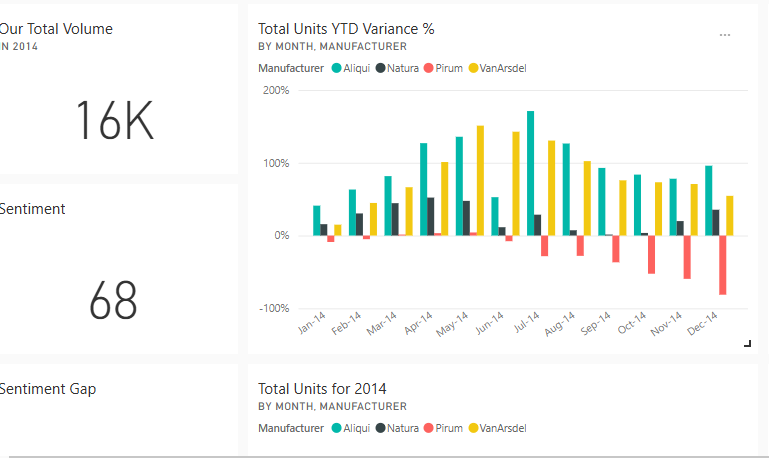This screenshot has height=458, width=769.
Task: Click the tallest Aliqui bar in Jul-14
Action: click(x=530, y=173)
